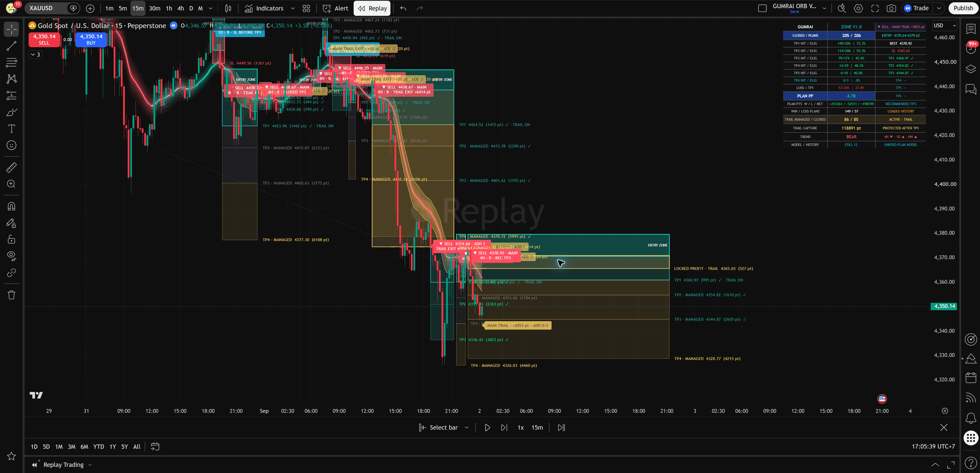Screen dimensions: 980x473
Task: Open the layout setup grid icon
Action: (306, 8)
